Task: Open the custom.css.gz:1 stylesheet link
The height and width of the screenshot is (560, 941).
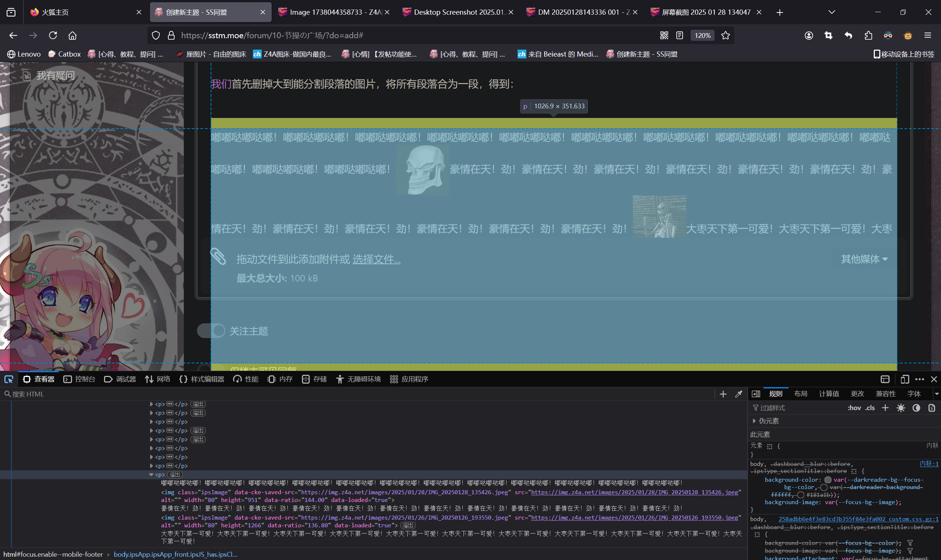Action: coord(858,519)
